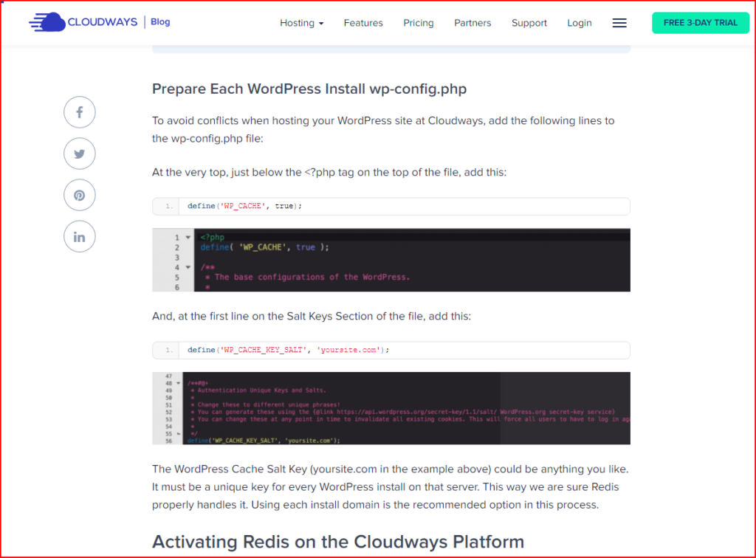Viewport: 756px width, 558px height.
Task: Pin the article on Pinterest
Action: pyautogui.click(x=80, y=195)
